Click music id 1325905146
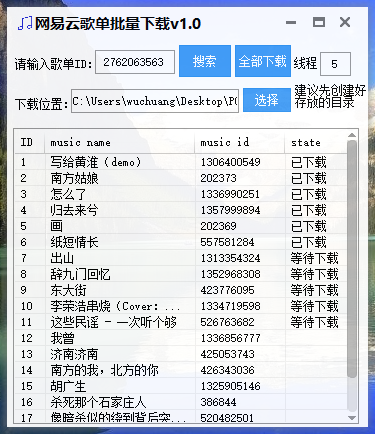The image size is (375, 434). [230, 386]
